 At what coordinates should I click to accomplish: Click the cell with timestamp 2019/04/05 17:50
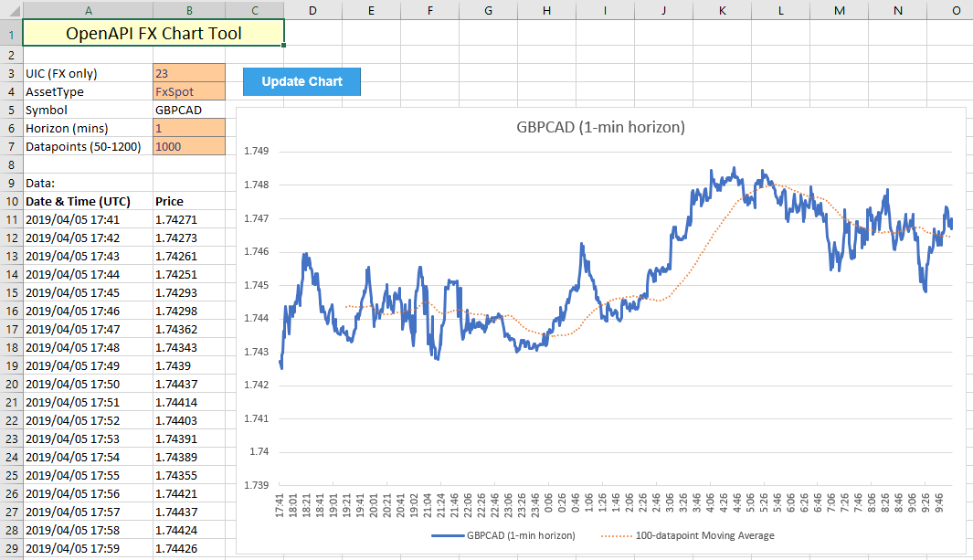(x=88, y=384)
